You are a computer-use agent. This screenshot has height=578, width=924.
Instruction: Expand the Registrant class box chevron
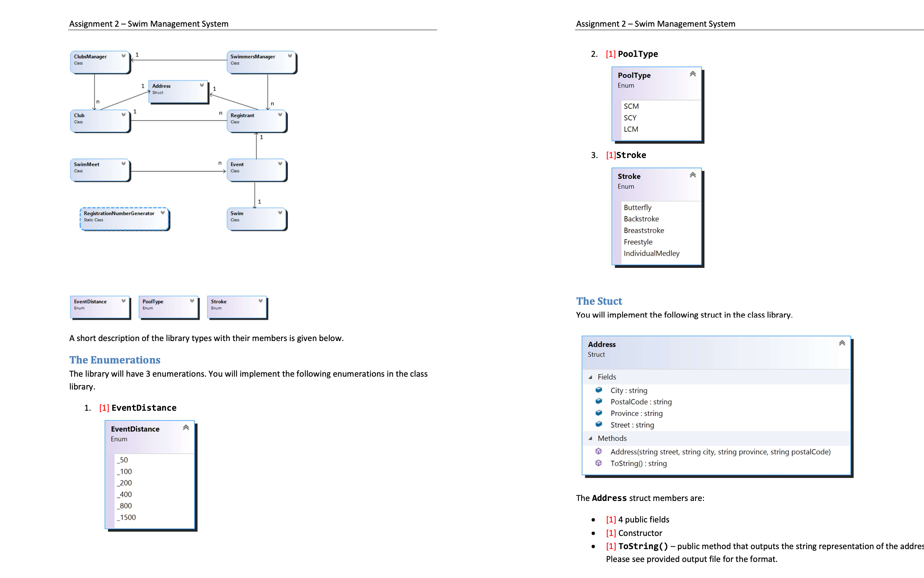[280, 115]
